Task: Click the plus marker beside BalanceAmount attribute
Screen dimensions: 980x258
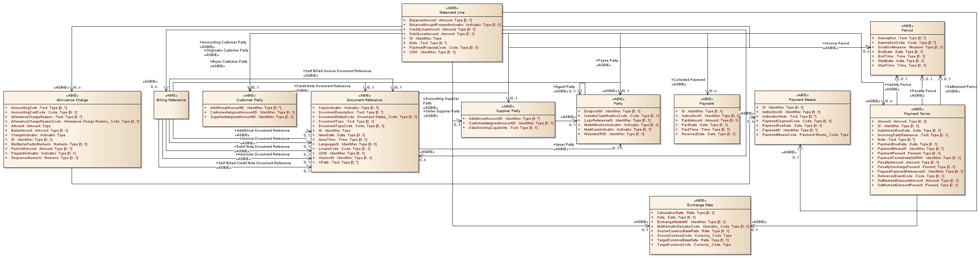Action: [404, 21]
